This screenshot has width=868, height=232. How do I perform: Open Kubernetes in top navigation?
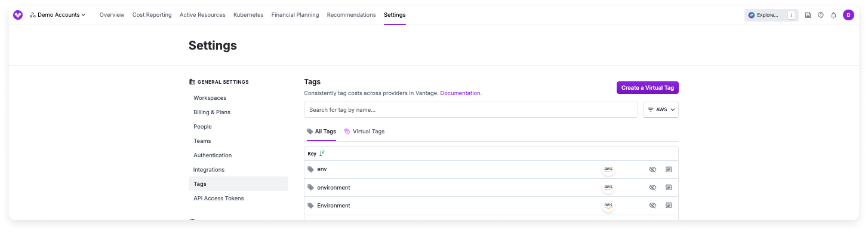click(248, 15)
